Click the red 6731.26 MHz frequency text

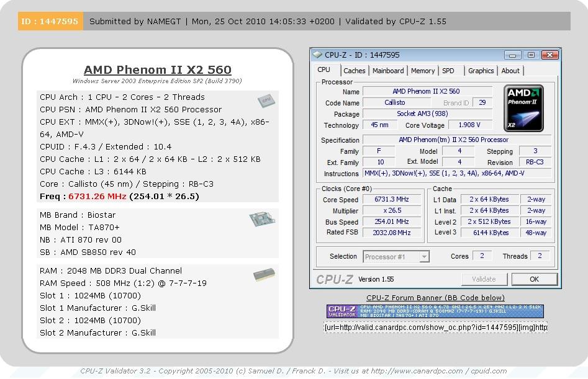[x=97, y=196]
